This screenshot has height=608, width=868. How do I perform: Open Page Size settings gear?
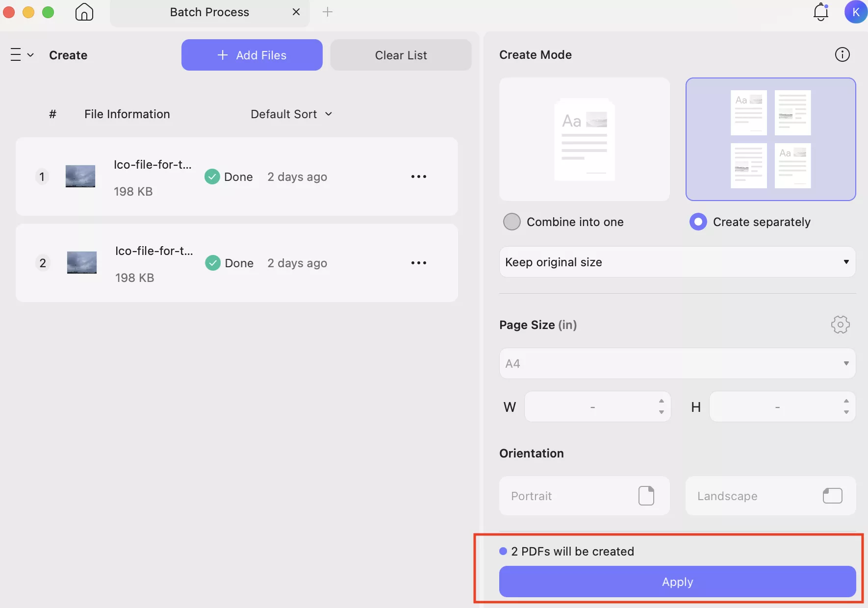[840, 325]
